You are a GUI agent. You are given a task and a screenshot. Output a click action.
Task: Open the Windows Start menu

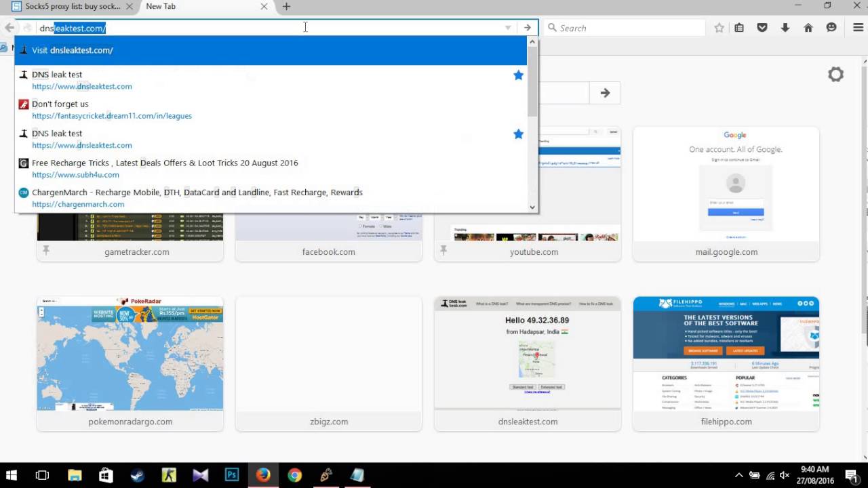tap(12, 475)
